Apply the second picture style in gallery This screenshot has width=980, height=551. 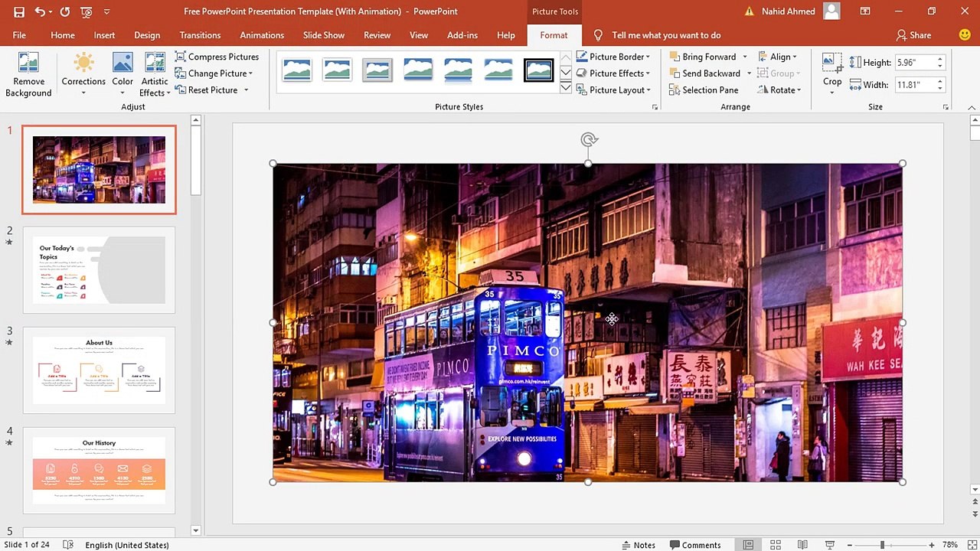point(337,70)
